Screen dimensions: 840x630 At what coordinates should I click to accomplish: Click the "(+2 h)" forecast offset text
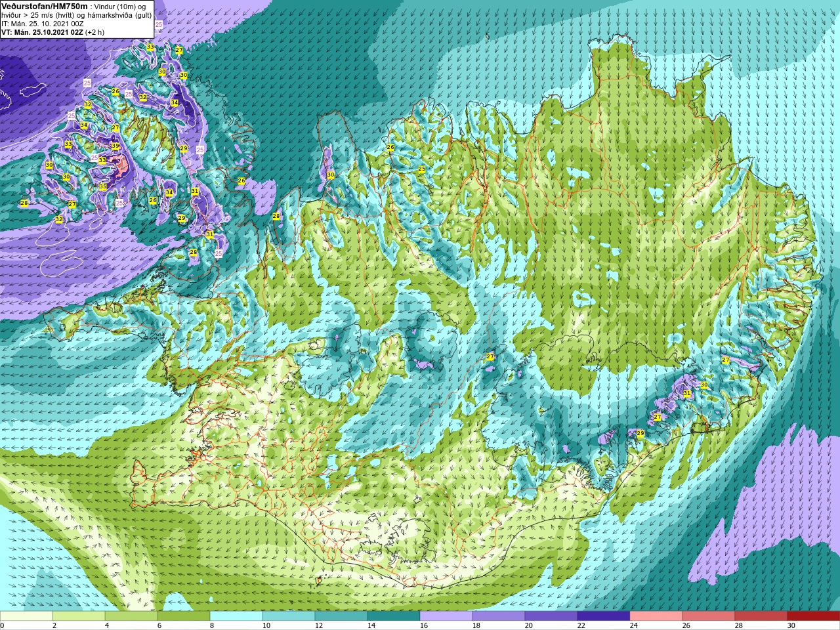pyautogui.click(x=95, y=32)
